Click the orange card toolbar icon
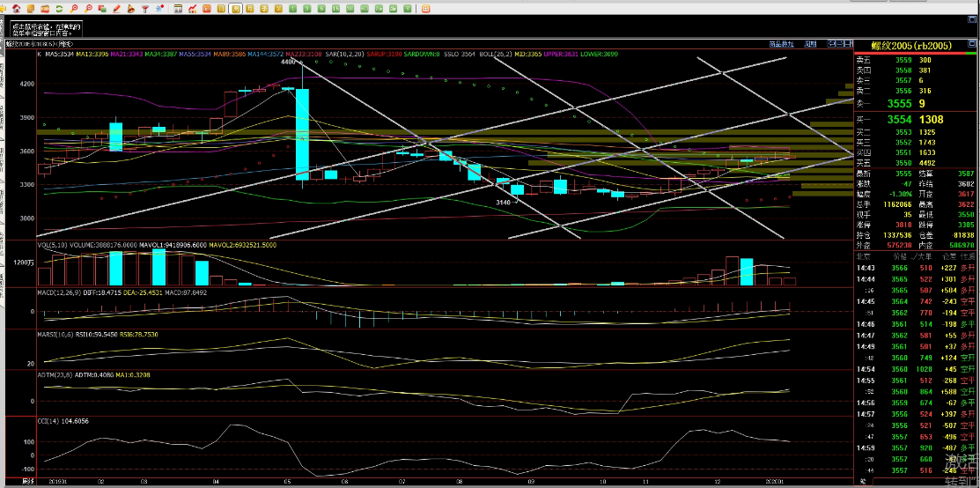 tap(44, 9)
